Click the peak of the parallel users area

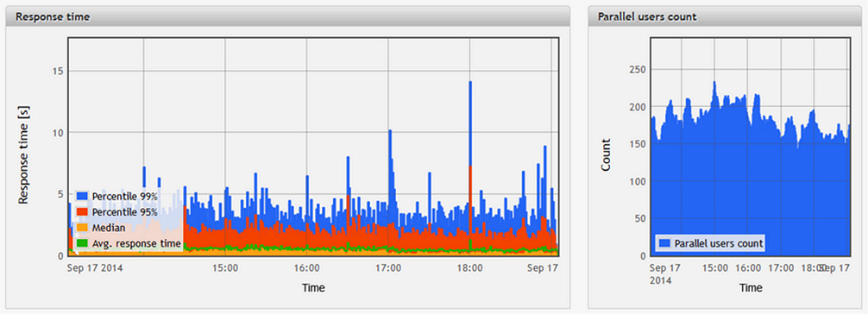tap(714, 83)
